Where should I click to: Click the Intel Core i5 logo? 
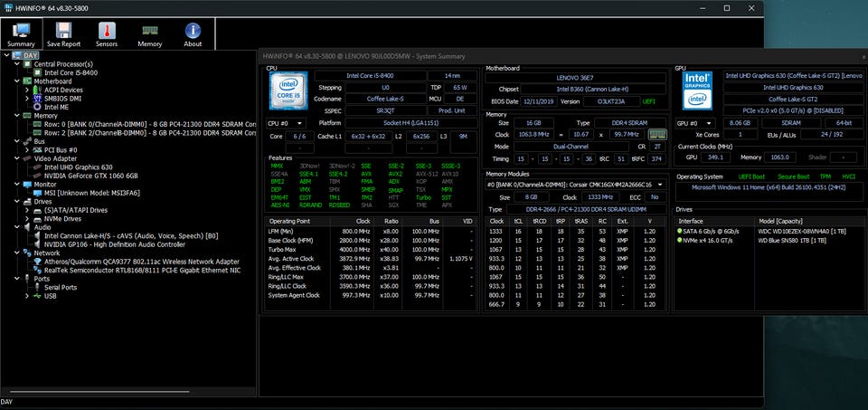click(x=288, y=90)
